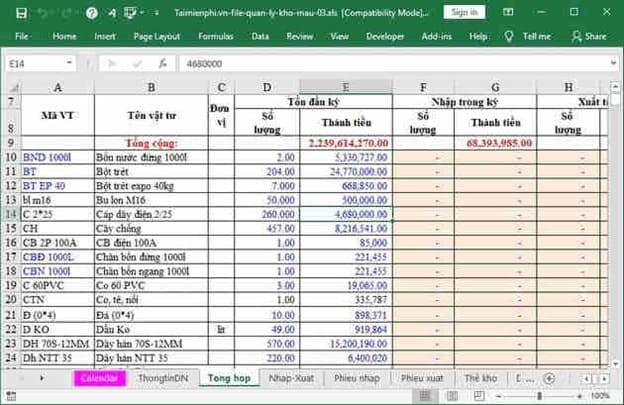Open the Formulas ribbon tab

[216, 36]
